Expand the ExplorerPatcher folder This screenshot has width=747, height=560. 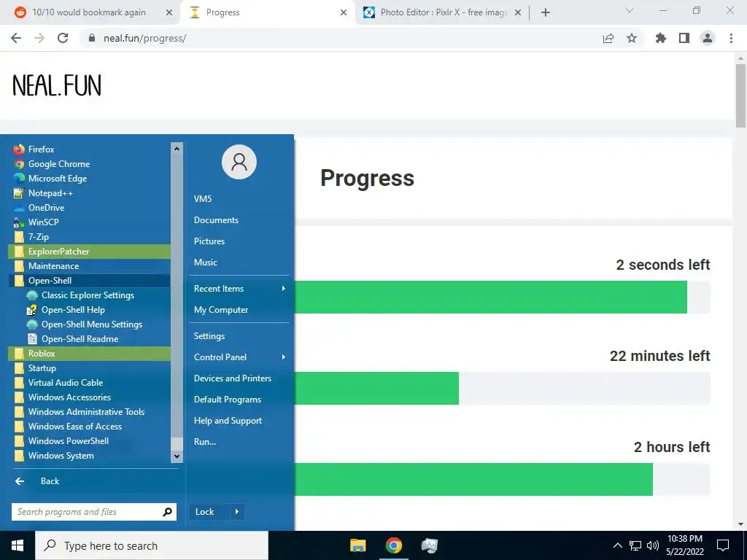pos(89,252)
